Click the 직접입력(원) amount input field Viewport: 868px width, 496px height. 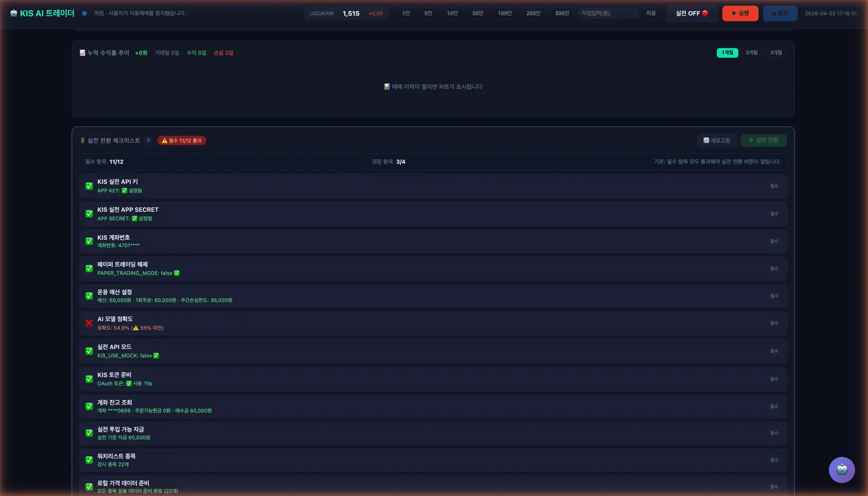click(x=608, y=13)
